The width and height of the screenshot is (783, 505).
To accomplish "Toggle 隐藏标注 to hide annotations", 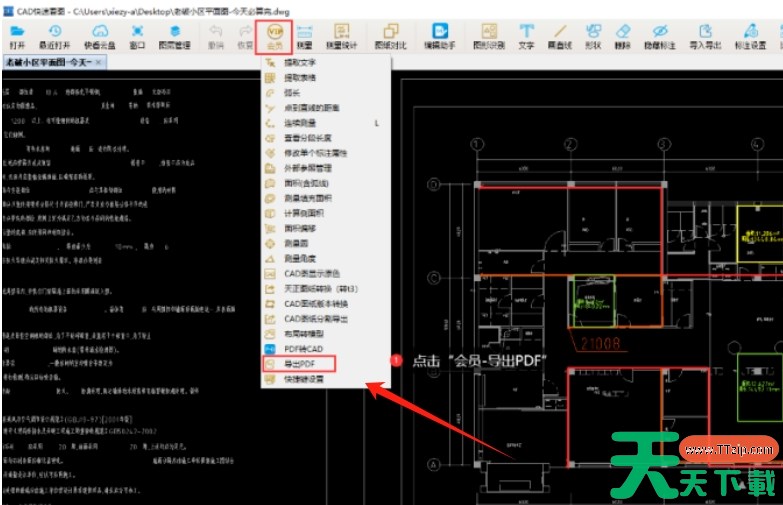I will coord(660,37).
